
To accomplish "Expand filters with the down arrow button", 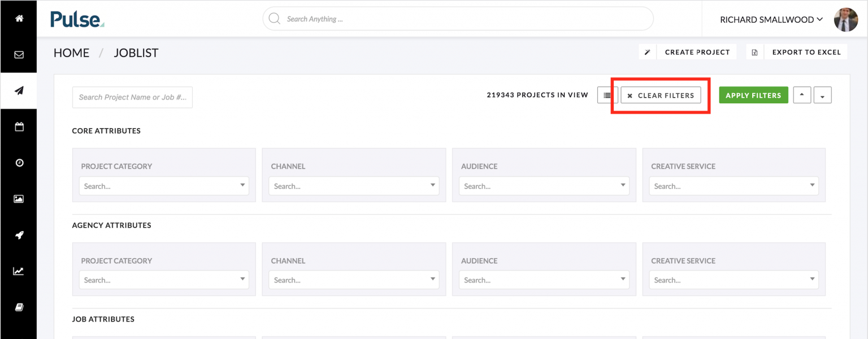I will click(x=822, y=95).
